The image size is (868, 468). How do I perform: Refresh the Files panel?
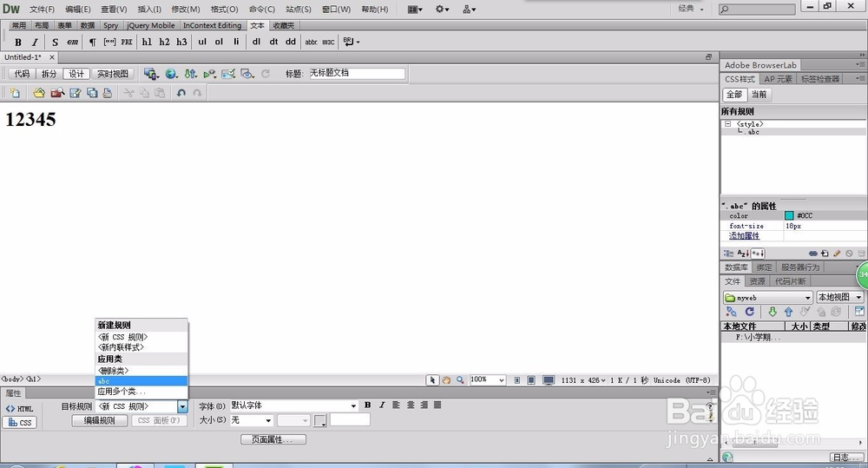tap(750, 312)
